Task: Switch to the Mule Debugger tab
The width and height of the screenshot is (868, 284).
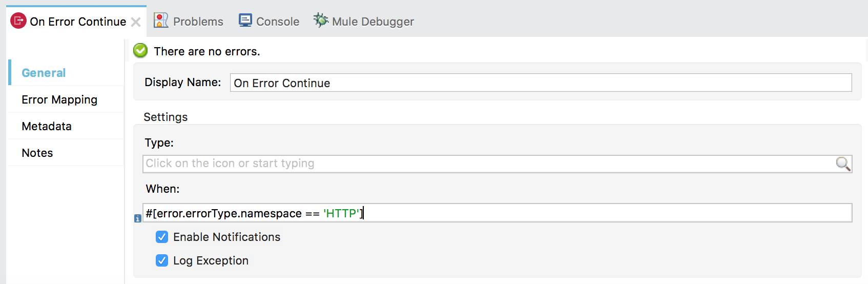Action: (x=373, y=22)
